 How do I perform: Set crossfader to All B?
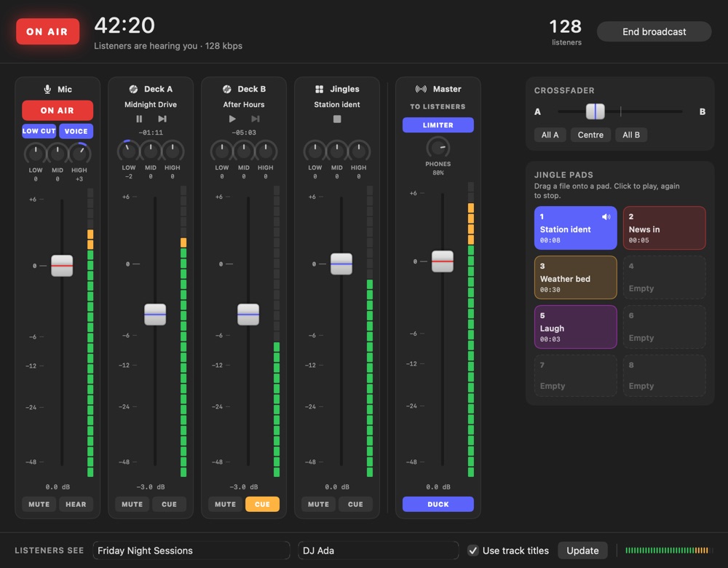631,135
